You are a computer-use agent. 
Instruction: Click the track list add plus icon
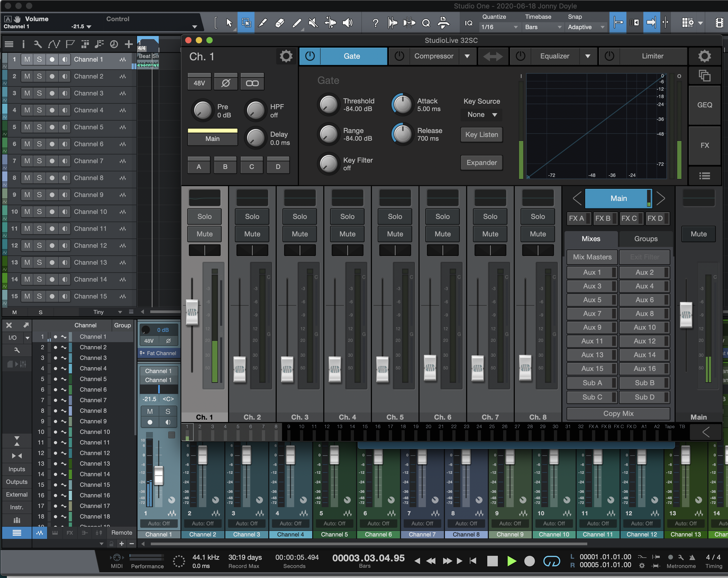pos(129,44)
